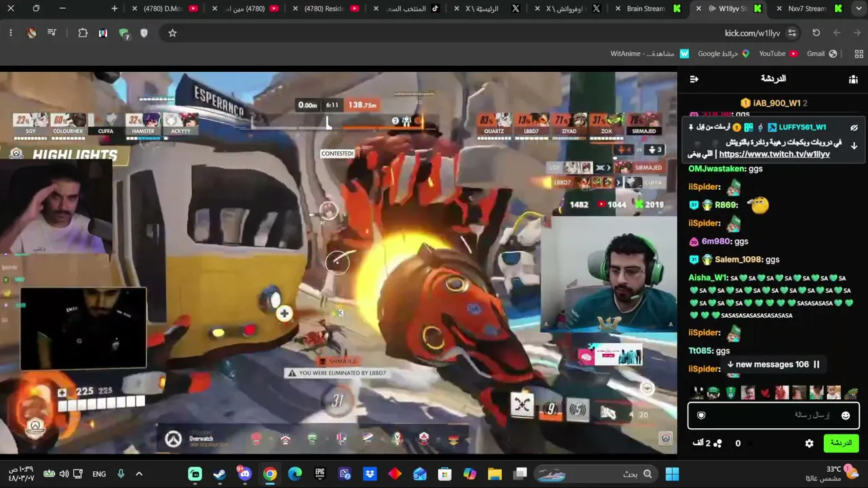The height and width of the screenshot is (488, 868).
Task: Open the YouTube bookmark
Action: 778,54
